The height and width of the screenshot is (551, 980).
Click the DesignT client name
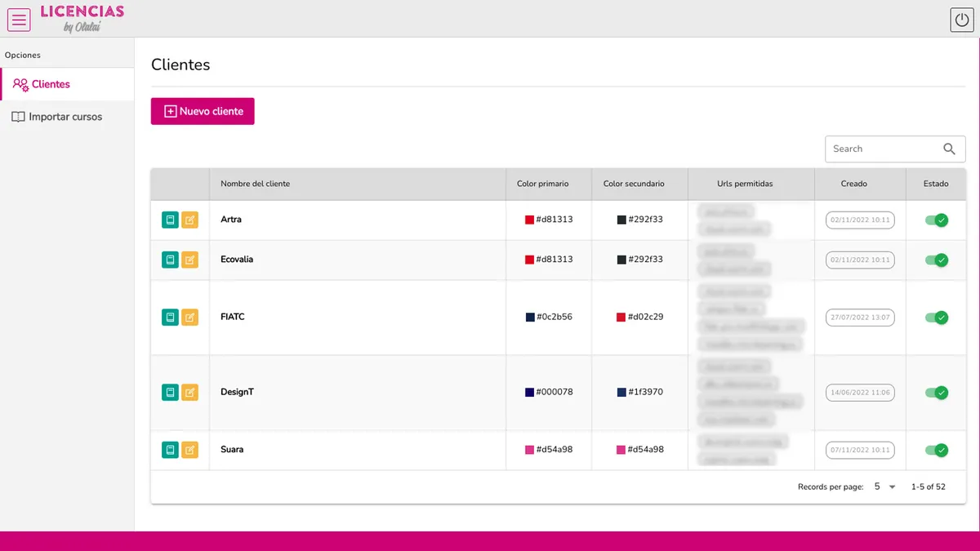(237, 392)
